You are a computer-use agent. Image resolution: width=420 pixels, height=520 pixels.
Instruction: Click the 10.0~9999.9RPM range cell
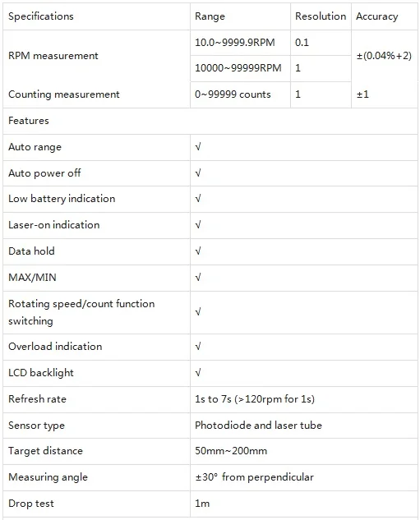[x=240, y=43]
